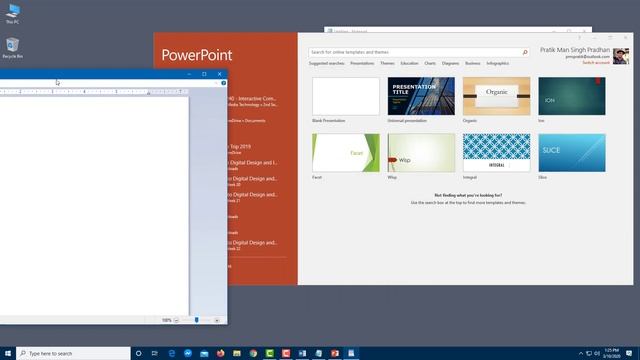Viewport: 640px width, 360px height.
Task: Launch Google Chrome from the taskbar
Action: point(253,353)
